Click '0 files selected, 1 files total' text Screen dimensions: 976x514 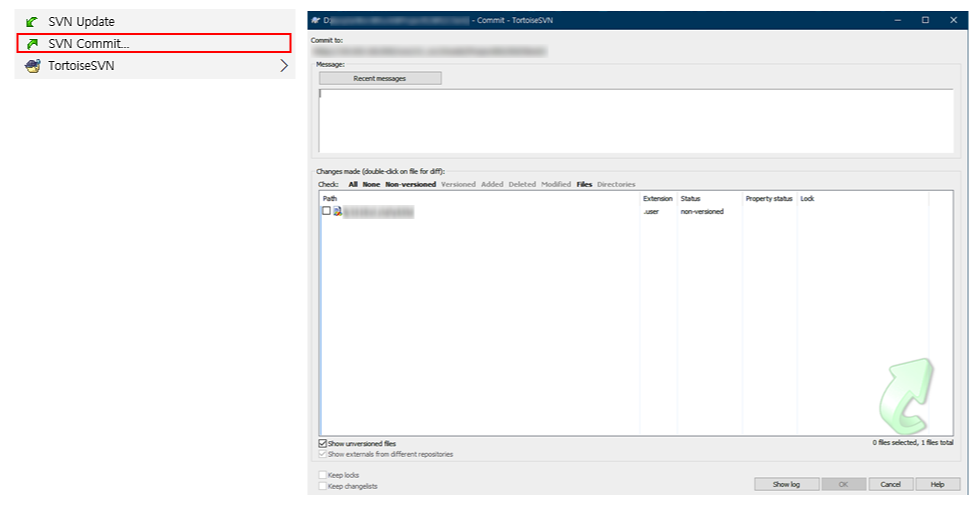(913, 442)
